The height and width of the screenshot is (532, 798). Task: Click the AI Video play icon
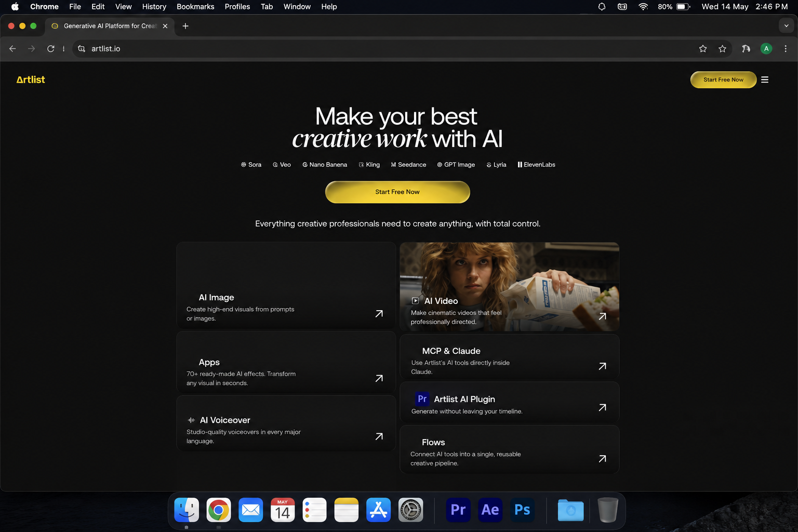pos(415,301)
